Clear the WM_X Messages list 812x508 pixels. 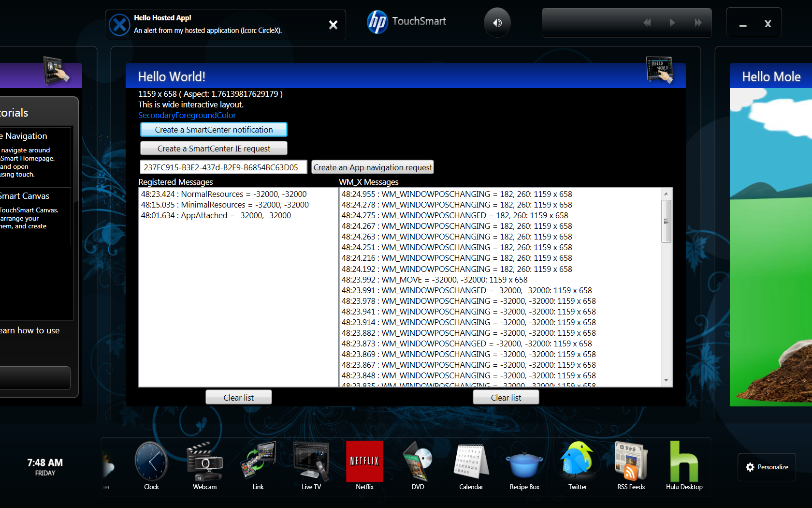click(x=506, y=397)
